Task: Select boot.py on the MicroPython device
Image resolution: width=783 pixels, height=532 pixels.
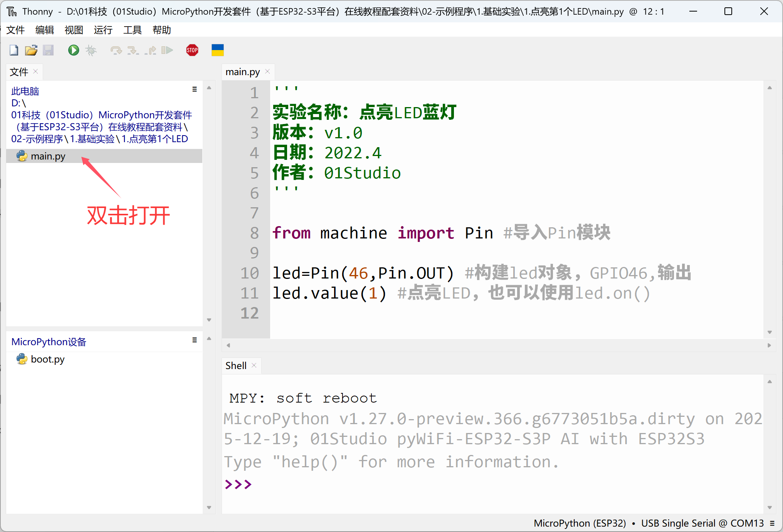Action: [x=47, y=359]
